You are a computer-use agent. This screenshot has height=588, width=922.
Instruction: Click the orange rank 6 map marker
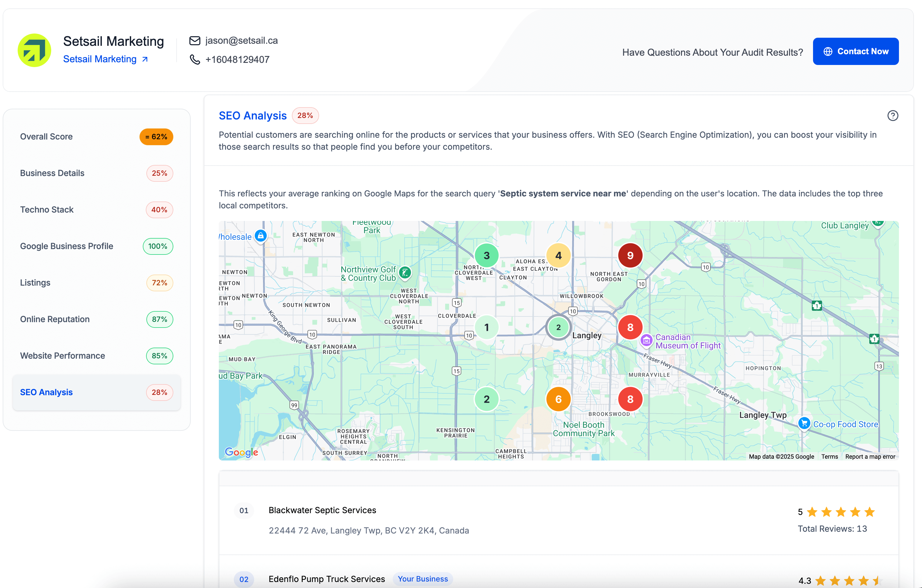pos(558,399)
